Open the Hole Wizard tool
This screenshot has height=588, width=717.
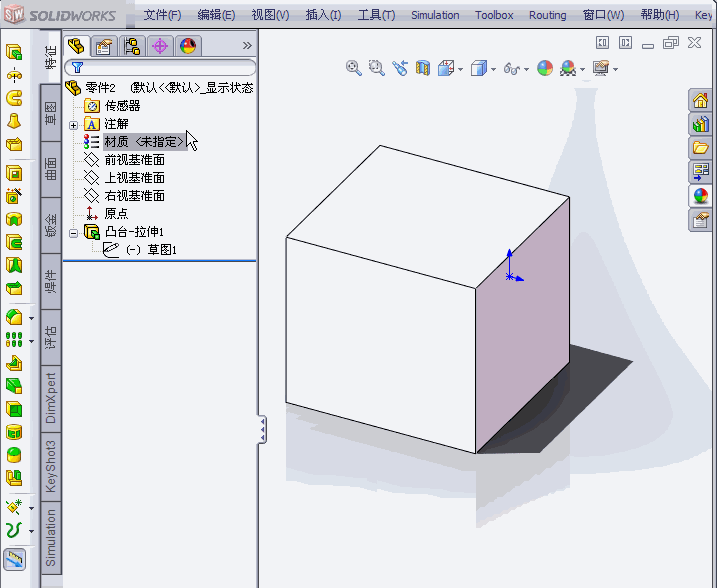click(x=14, y=196)
